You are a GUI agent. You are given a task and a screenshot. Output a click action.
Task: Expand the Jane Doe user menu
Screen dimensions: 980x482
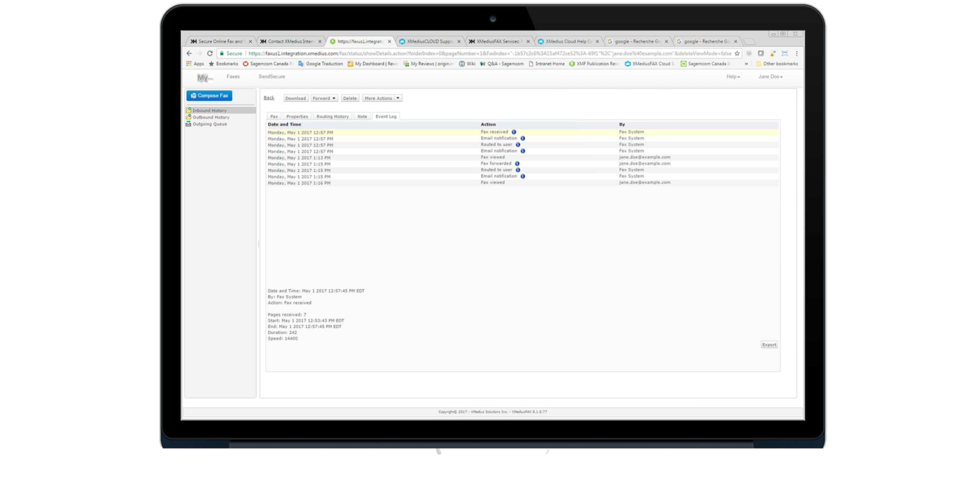(x=770, y=77)
